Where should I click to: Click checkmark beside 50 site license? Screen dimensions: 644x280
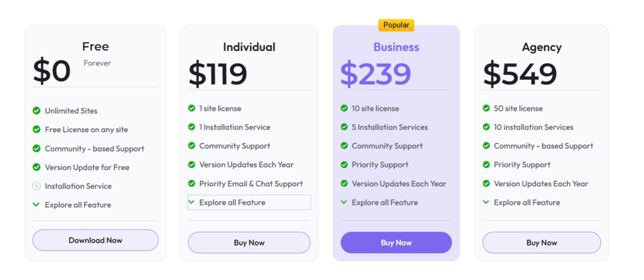point(486,108)
